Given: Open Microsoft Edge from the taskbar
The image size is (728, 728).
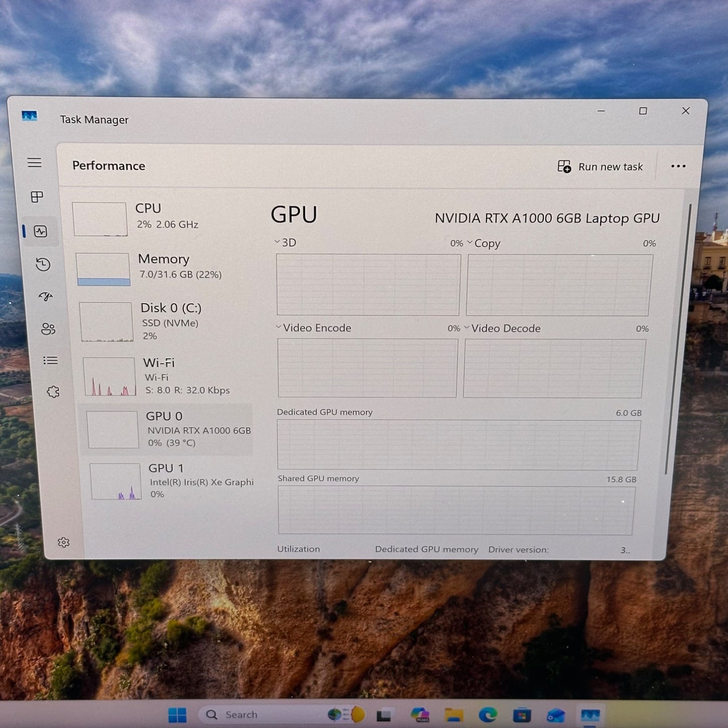Looking at the screenshot, I should pyautogui.click(x=488, y=714).
